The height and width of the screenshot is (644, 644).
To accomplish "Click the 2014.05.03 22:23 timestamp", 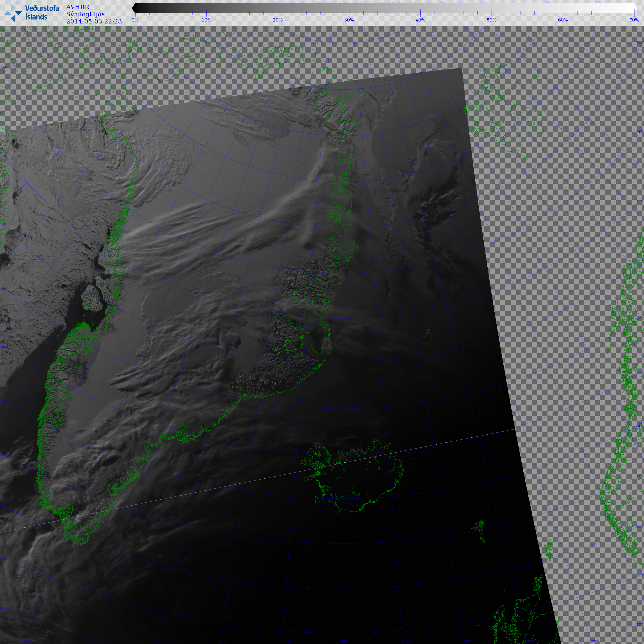I will click(94, 21).
